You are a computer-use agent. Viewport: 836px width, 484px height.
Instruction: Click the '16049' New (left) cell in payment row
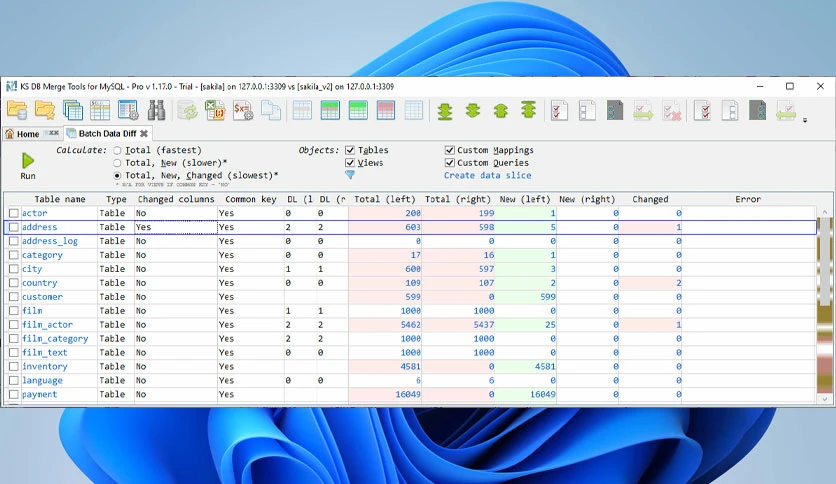526,394
